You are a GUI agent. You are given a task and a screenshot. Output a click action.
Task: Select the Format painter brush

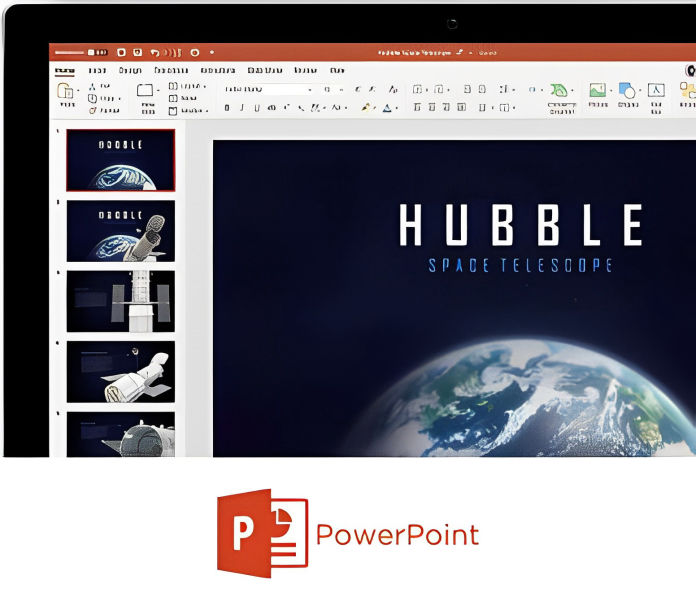click(92, 110)
